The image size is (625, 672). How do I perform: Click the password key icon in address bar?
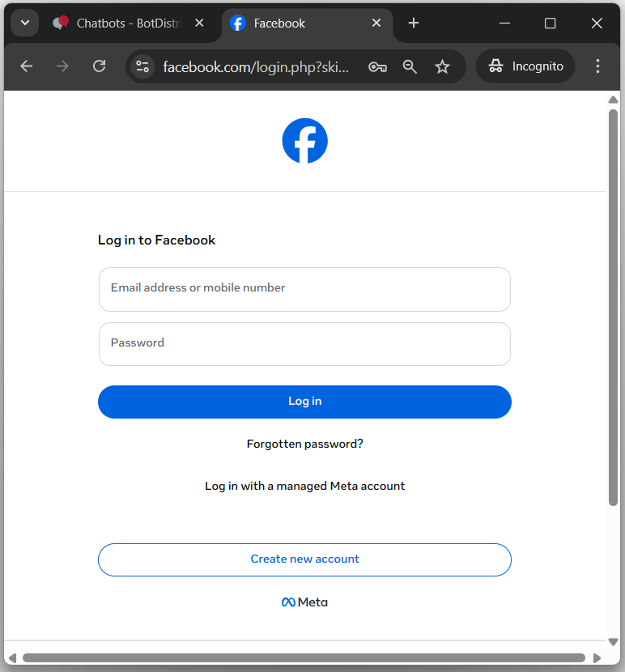pos(377,67)
